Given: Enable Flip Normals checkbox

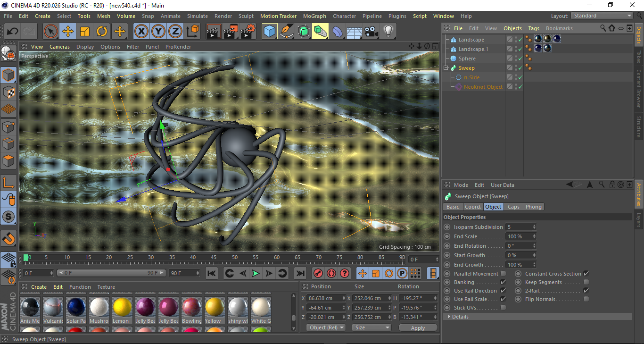Looking at the screenshot, I should tap(586, 299).
